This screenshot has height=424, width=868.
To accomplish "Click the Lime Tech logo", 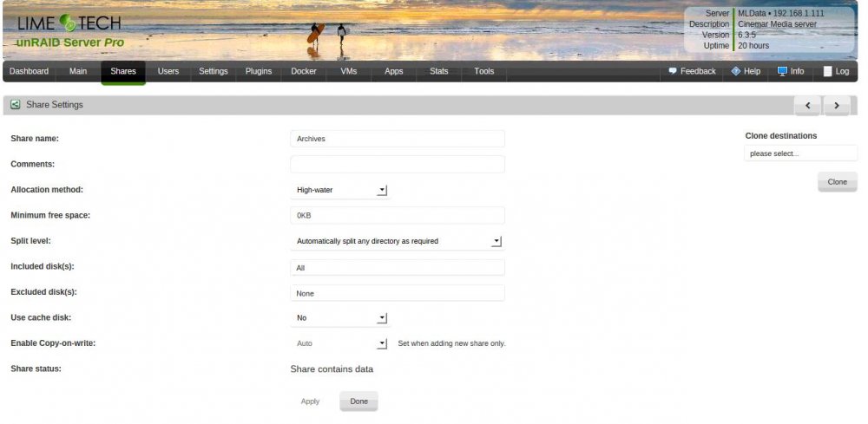I will (x=69, y=23).
